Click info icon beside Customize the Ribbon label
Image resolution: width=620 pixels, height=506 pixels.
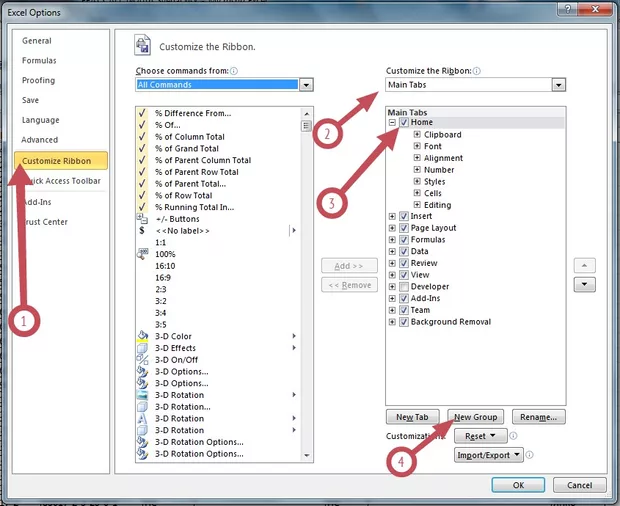[477, 71]
